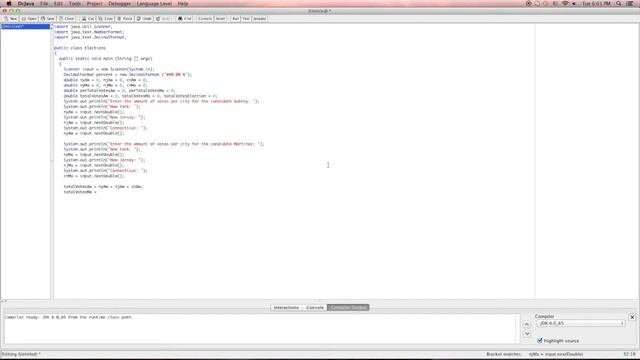Open the Language Level menu
The image size is (640, 360).
pos(154,3)
